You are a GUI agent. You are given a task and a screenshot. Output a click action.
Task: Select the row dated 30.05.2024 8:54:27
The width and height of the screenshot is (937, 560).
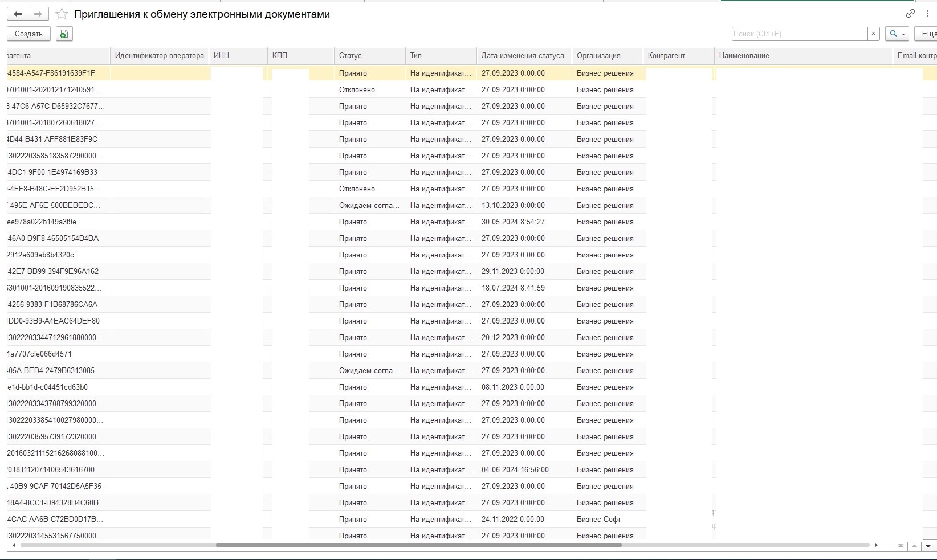(513, 222)
